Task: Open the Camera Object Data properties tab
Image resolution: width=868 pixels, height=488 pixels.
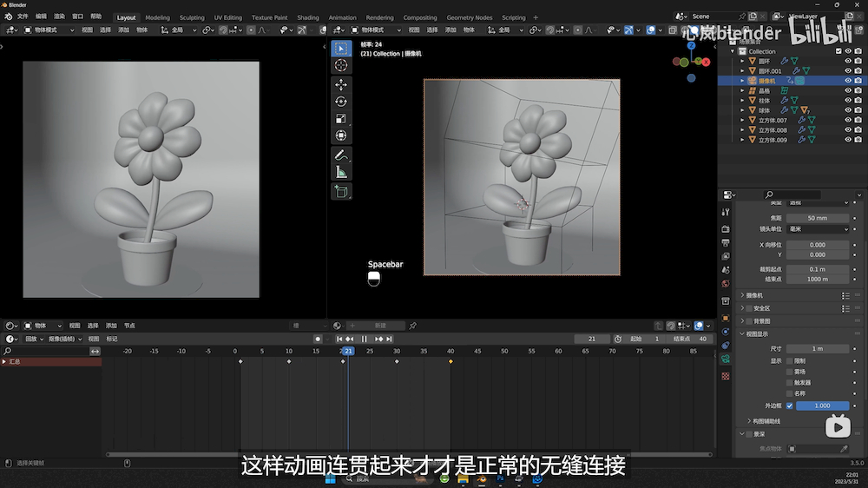Action: [x=726, y=359]
